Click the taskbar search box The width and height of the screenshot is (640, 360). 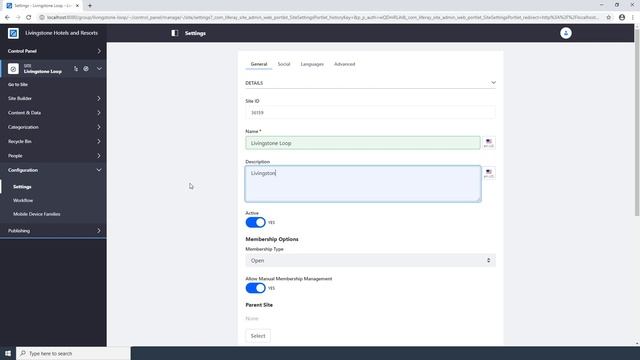[73, 353]
